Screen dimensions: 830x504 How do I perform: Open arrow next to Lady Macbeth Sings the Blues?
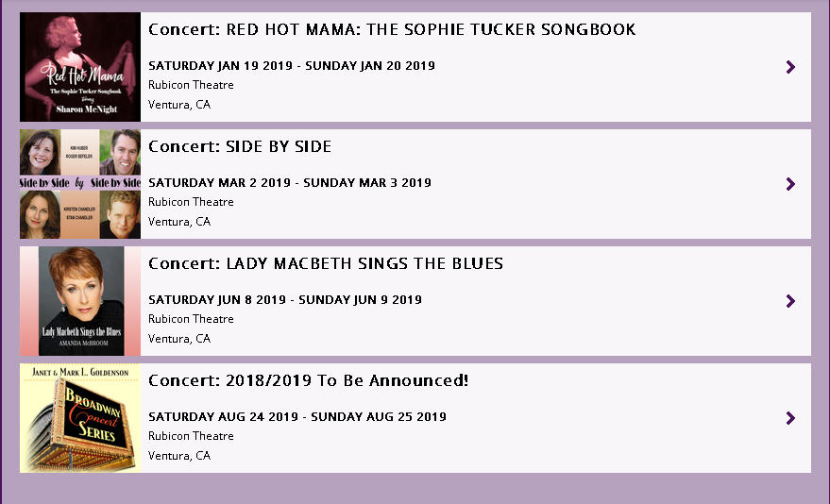[x=790, y=301]
